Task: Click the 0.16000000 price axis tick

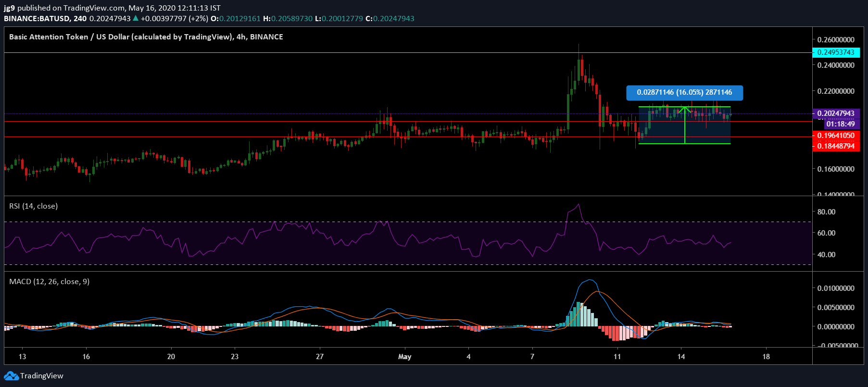Action: [836, 169]
